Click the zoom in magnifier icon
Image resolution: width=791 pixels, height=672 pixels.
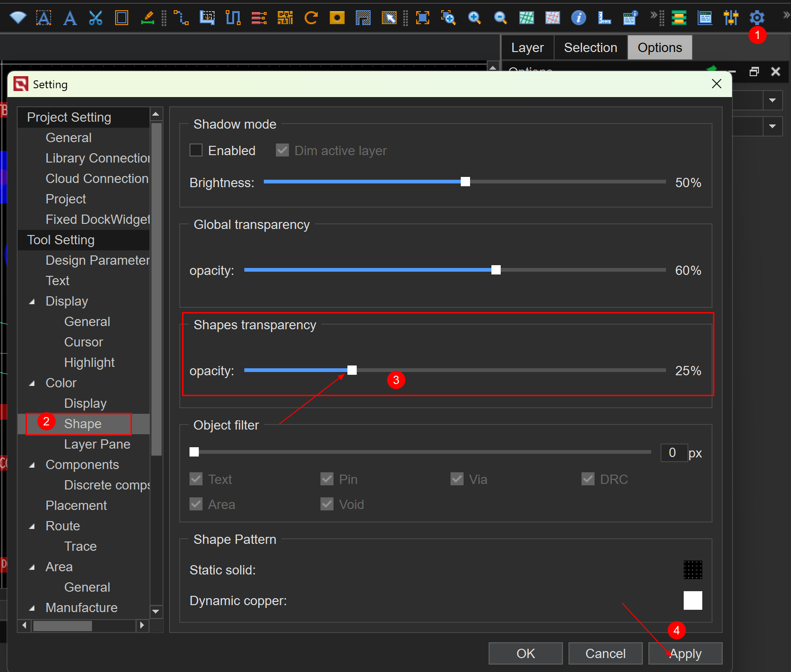[x=474, y=18]
